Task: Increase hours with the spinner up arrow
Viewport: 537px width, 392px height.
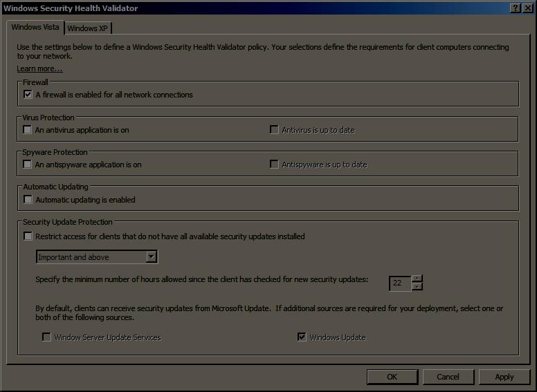Action: pos(417,279)
